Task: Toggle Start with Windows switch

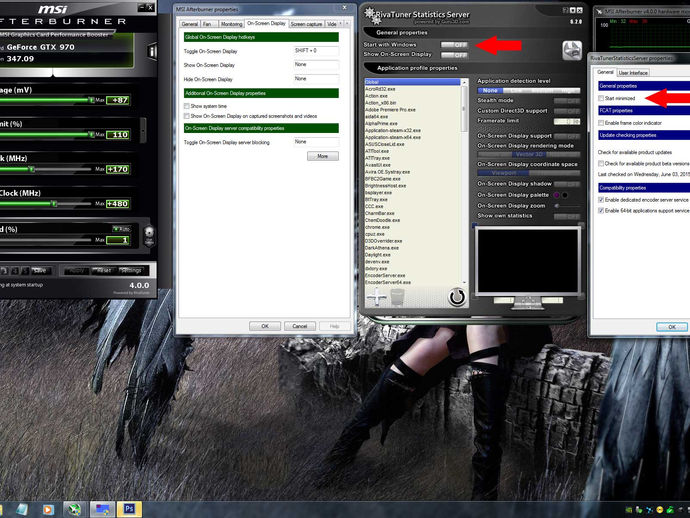Action: point(455,45)
